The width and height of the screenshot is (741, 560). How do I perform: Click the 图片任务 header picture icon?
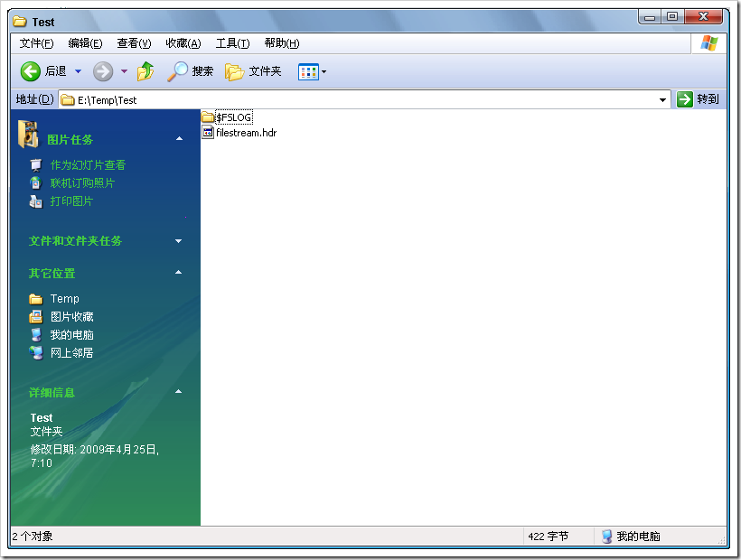coord(28,134)
